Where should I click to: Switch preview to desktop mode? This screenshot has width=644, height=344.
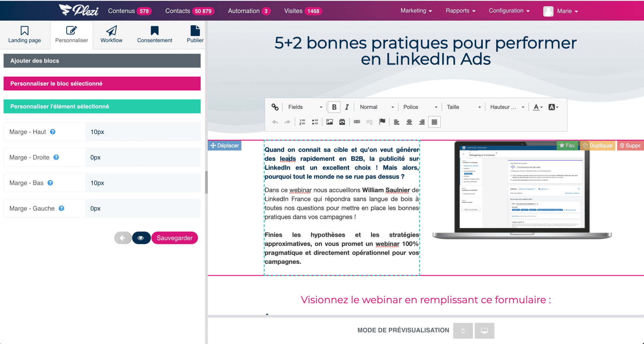[485, 331]
